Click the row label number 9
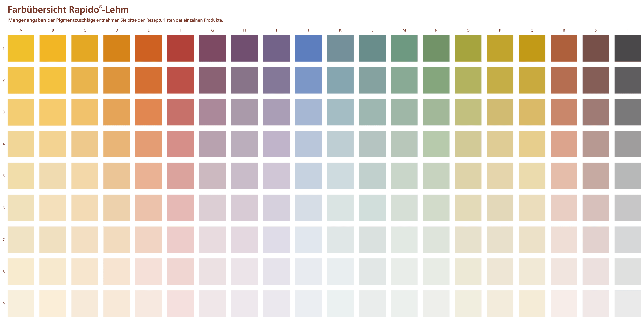This screenshot has height=322, width=644. click(4, 304)
